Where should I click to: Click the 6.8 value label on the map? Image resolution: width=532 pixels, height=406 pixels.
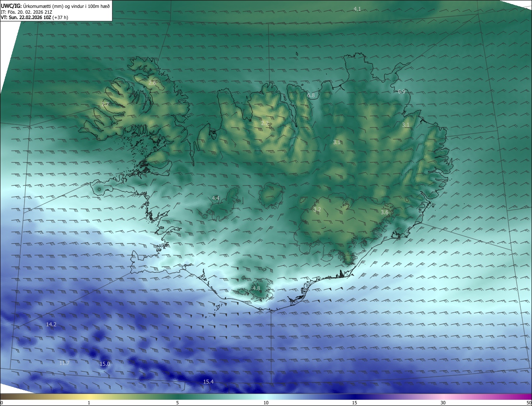(311, 95)
